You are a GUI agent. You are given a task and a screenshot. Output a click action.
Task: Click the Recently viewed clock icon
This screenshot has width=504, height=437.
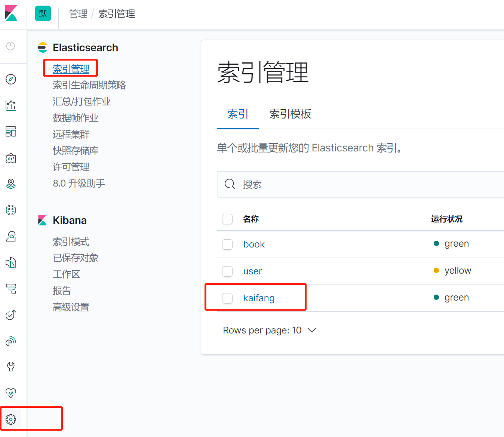[x=11, y=46]
